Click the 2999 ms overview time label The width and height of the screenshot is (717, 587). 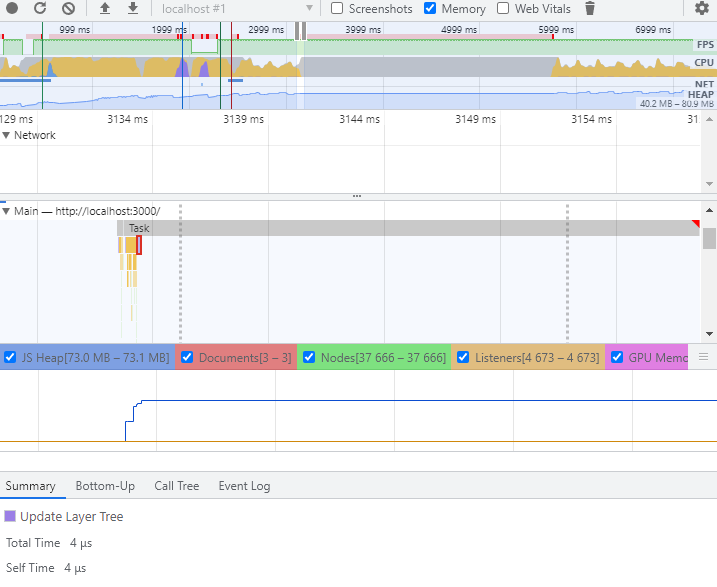click(x=266, y=30)
